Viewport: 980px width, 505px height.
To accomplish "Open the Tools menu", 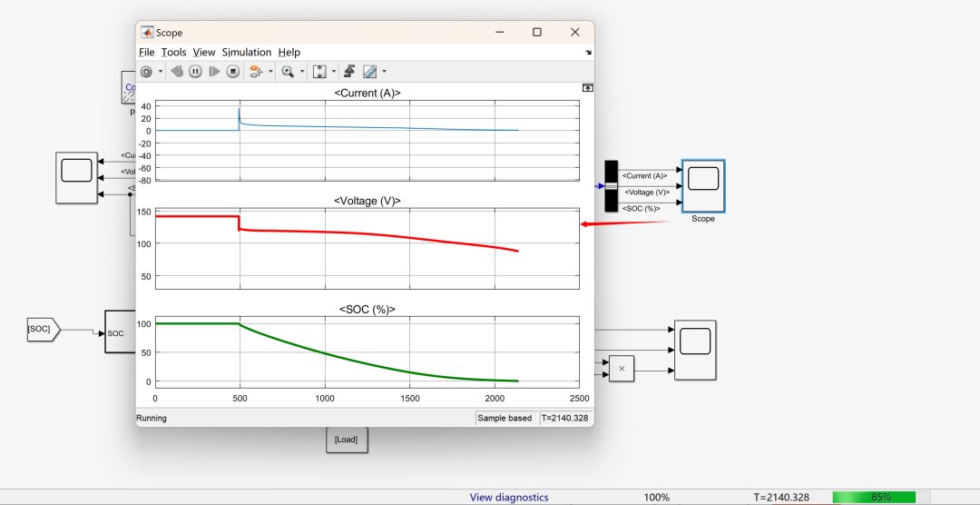I will (173, 53).
